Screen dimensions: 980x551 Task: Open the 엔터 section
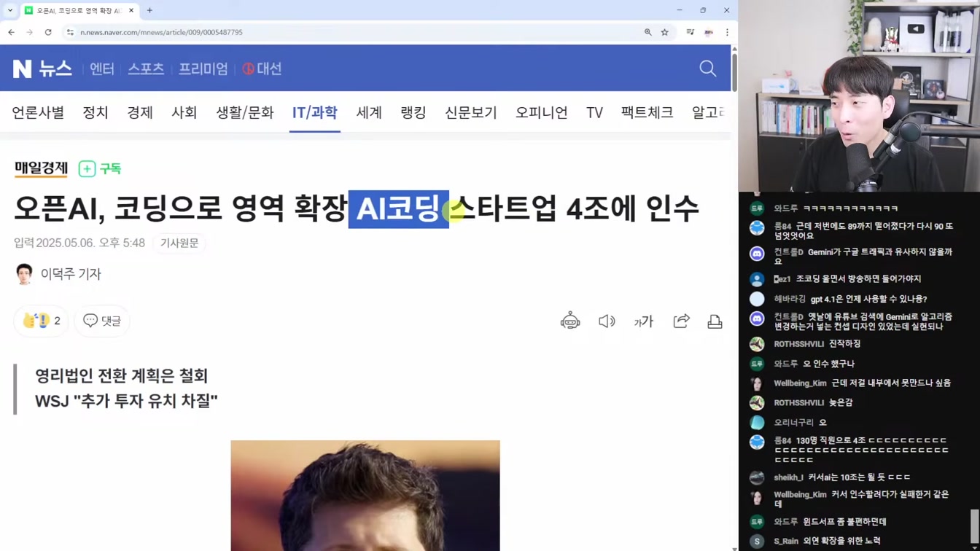(x=102, y=69)
